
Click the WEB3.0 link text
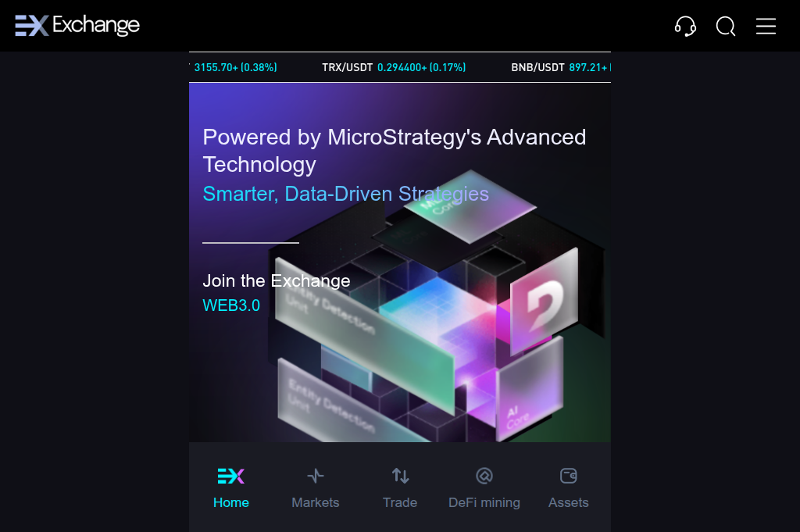tap(231, 305)
